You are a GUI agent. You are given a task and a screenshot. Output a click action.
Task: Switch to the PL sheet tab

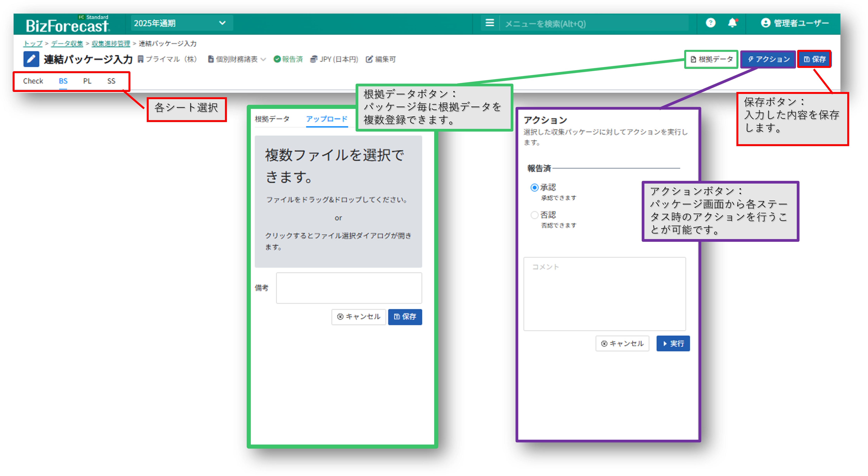(x=87, y=81)
